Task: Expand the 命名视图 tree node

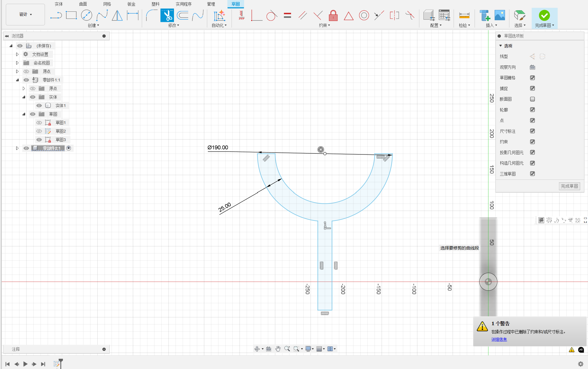Action: (x=17, y=63)
